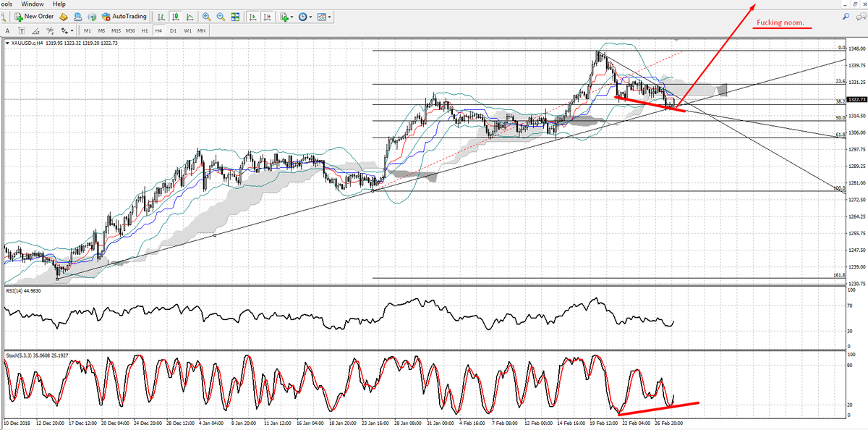Toggle chart auto scroll
Viewport: 868px width, 430px height.
252,17
